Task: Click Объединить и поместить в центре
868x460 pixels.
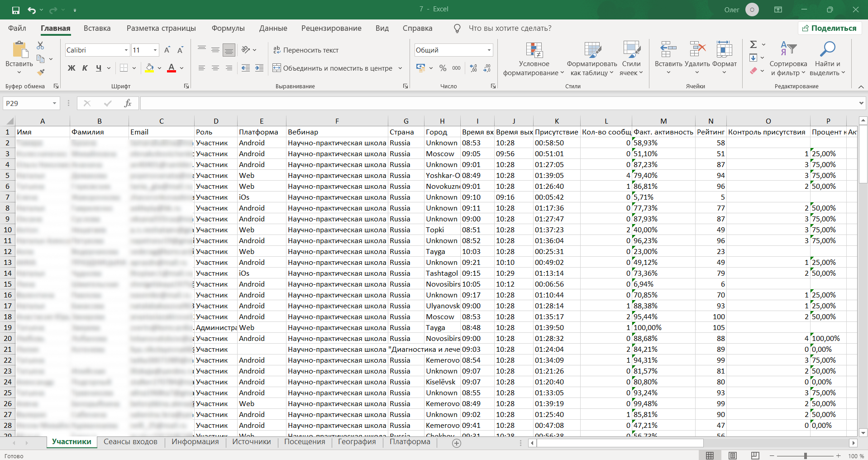Action: (333, 68)
